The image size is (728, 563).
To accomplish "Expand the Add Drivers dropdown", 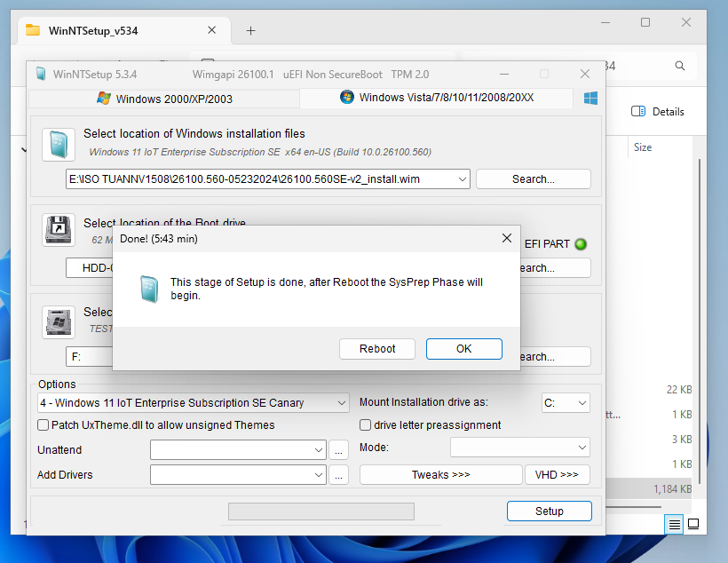I will (x=319, y=475).
